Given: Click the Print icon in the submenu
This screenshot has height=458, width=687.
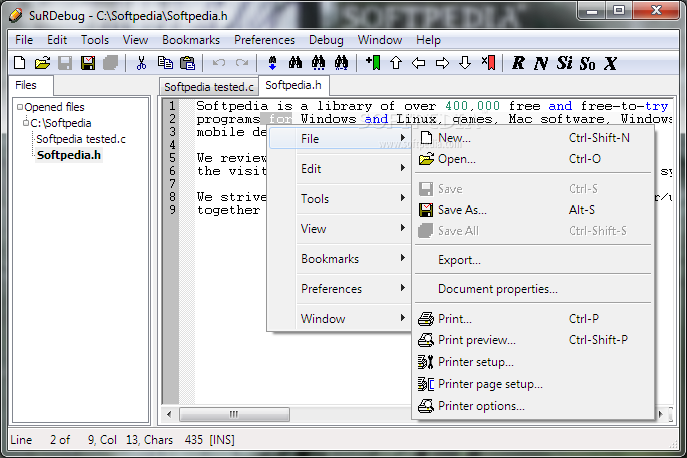Looking at the screenshot, I should [x=425, y=319].
